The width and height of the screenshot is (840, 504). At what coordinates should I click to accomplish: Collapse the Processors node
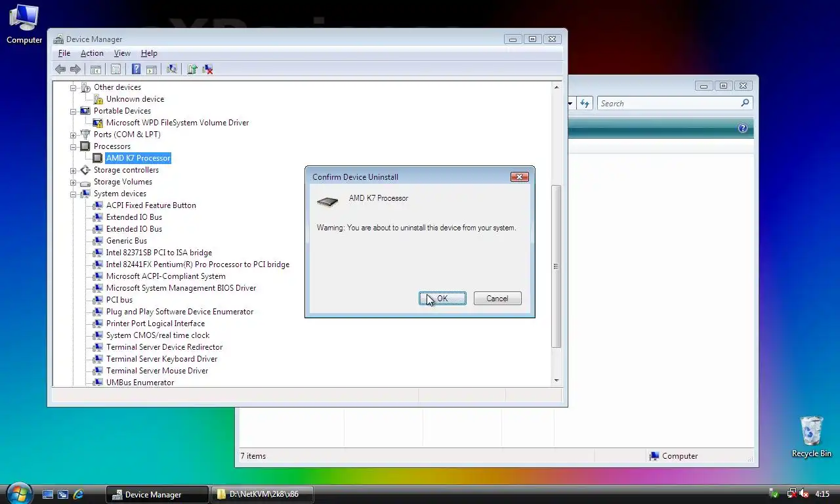tap(73, 146)
